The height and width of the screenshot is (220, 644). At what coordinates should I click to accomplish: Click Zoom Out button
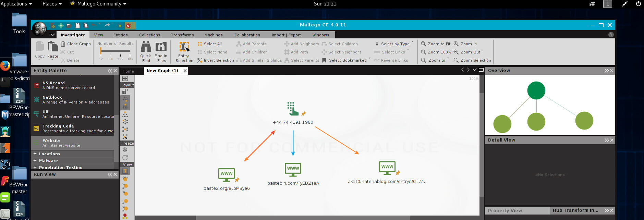pos(467,52)
